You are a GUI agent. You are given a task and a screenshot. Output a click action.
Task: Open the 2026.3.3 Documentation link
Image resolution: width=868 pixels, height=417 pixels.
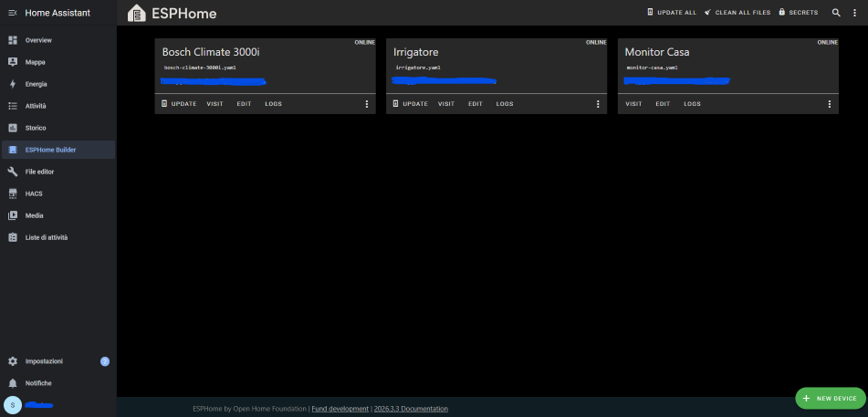[411, 409]
